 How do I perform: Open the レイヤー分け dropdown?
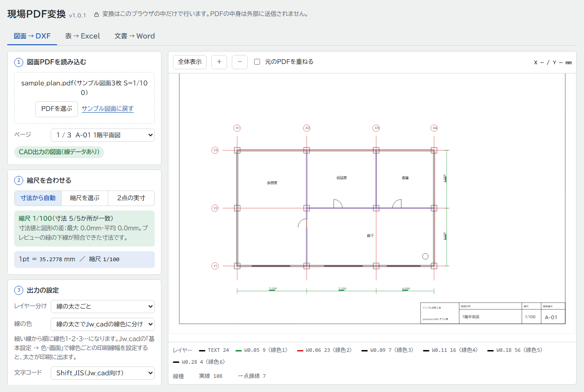point(103,306)
